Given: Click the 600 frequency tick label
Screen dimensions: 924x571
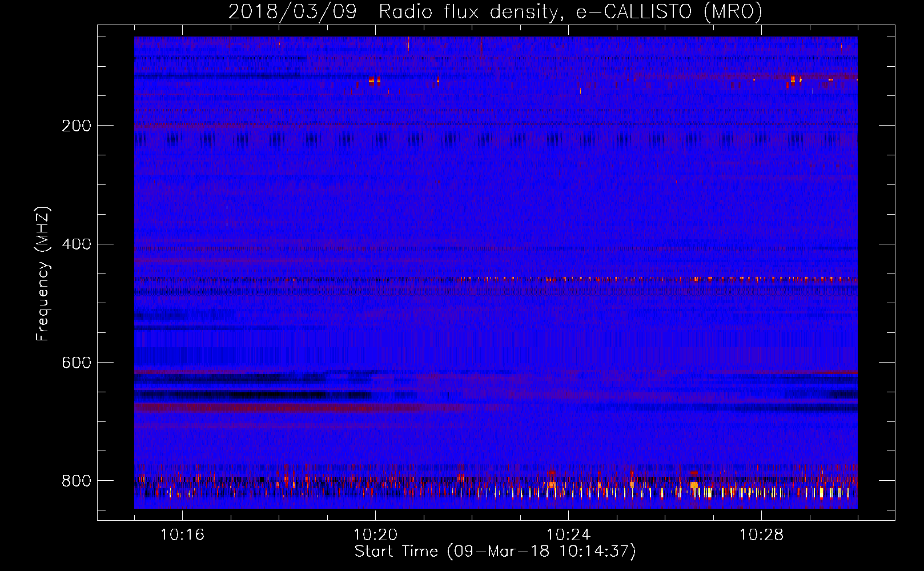Looking at the screenshot, I should click(x=77, y=363).
